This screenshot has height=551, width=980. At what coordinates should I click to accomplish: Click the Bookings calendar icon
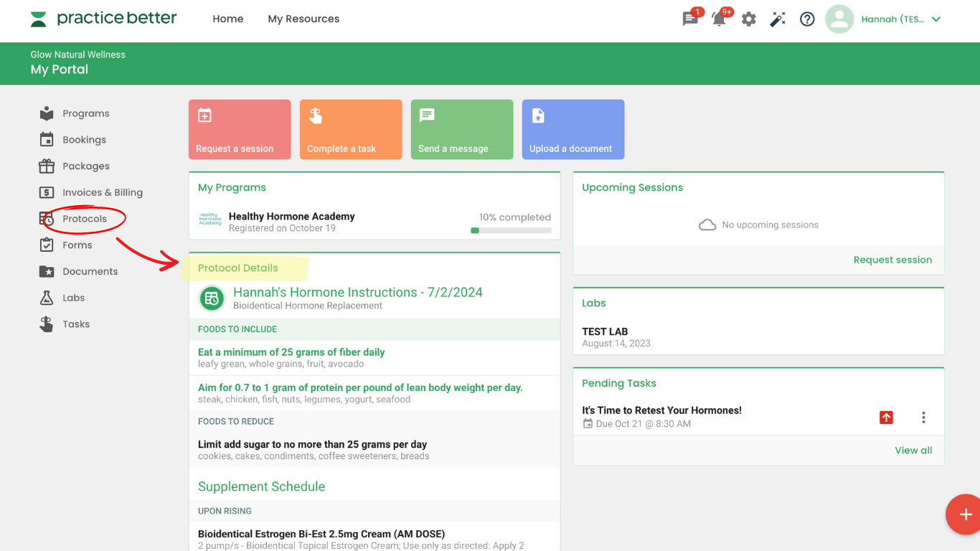point(47,140)
